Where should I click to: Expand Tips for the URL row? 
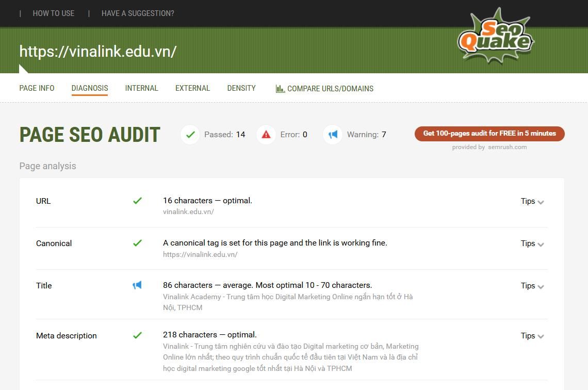[532, 201]
